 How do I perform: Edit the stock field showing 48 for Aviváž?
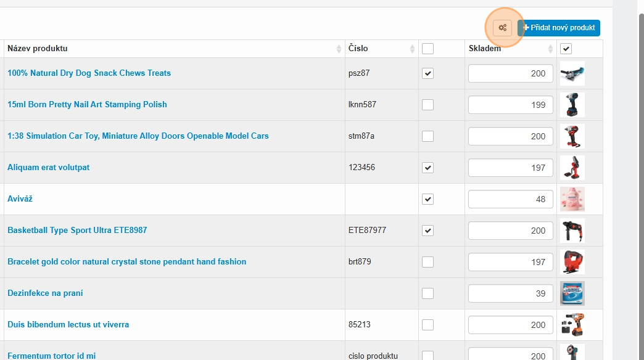coord(511,199)
